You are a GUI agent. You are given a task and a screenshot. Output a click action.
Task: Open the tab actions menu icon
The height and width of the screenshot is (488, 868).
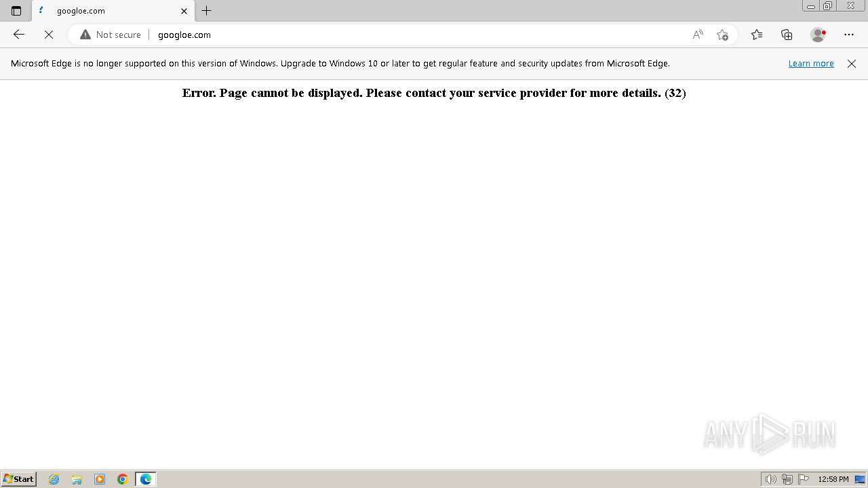coord(16,11)
